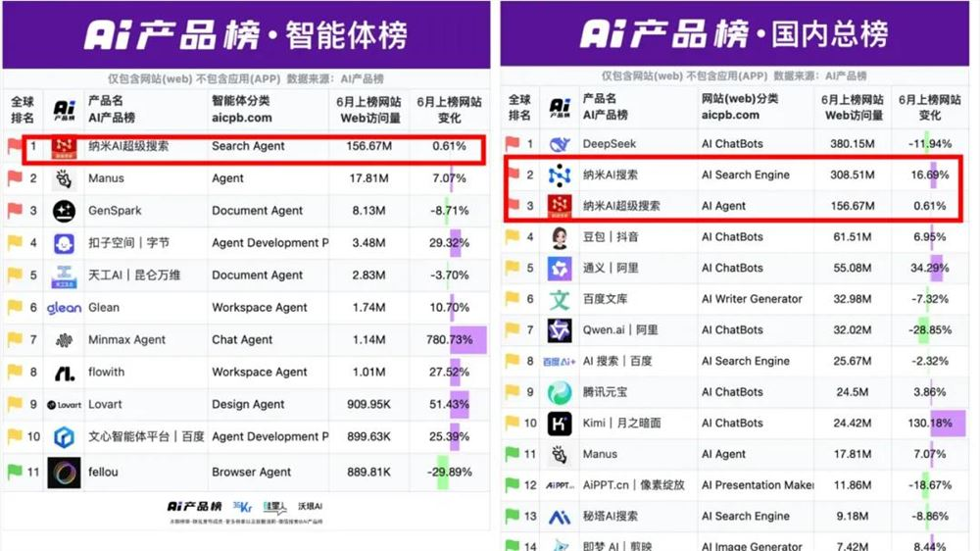The image size is (980, 551).
Task: Click the 网站(web)分类 column header
Action: (739, 99)
